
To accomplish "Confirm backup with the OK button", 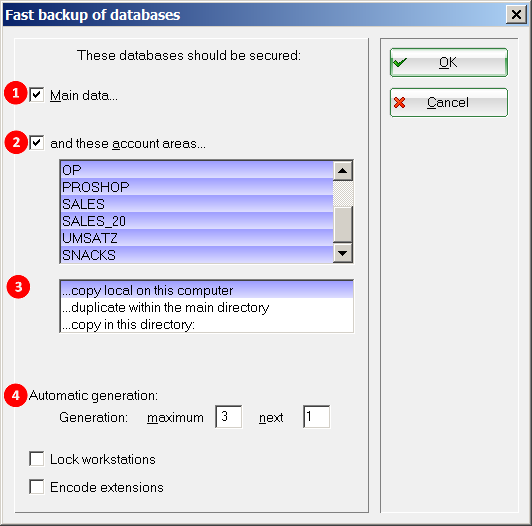I will [x=449, y=62].
